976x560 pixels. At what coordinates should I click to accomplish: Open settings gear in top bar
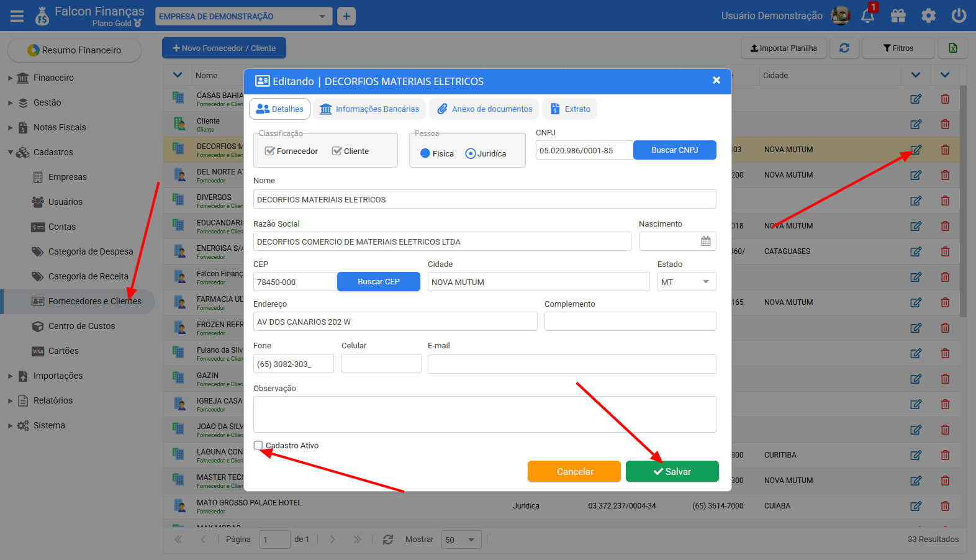[928, 16]
